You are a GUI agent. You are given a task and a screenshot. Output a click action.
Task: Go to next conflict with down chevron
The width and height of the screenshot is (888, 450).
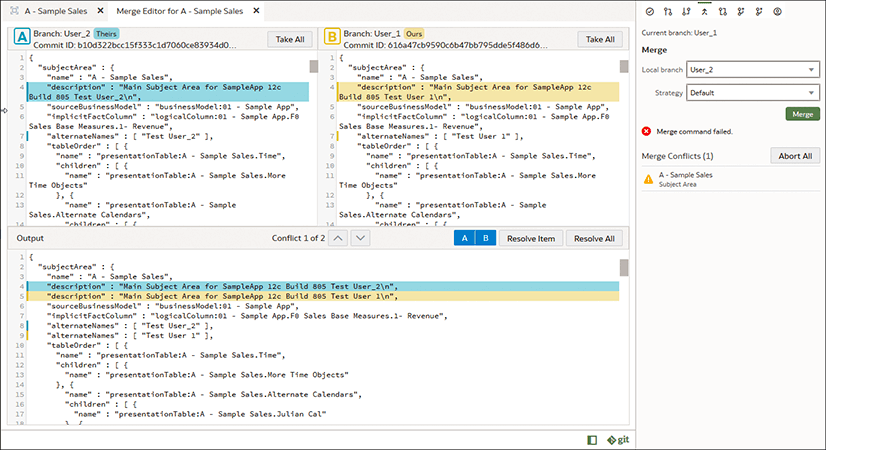click(x=360, y=238)
